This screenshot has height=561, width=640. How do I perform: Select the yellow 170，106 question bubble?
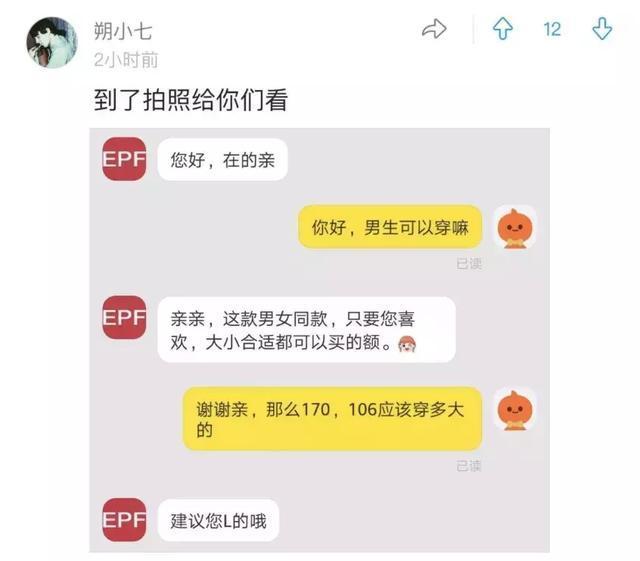pyautogui.click(x=332, y=419)
